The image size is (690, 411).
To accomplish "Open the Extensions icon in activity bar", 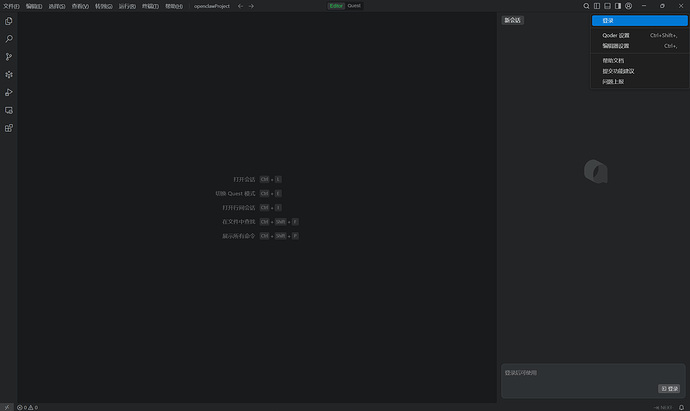I will (9, 128).
